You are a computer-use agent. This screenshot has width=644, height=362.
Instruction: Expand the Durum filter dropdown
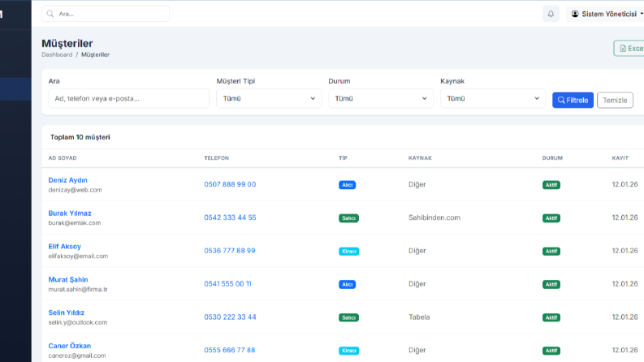[381, 98]
